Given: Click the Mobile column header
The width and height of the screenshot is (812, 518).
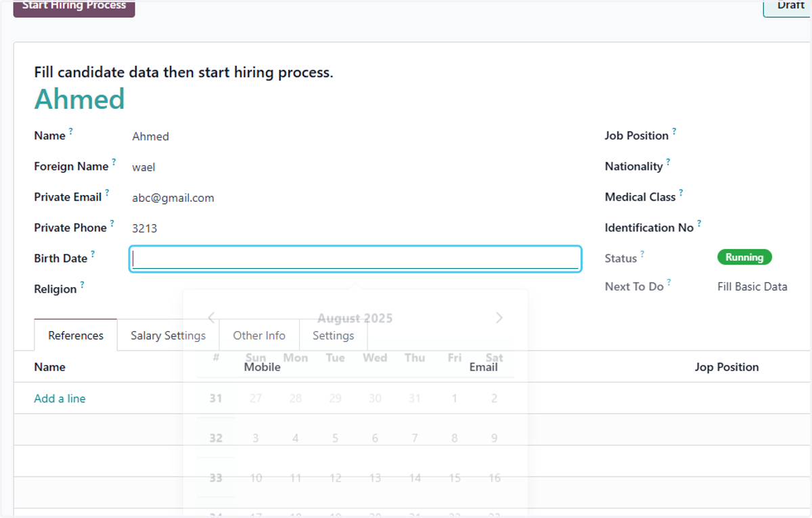Looking at the screenshot, I should (263, 367).
